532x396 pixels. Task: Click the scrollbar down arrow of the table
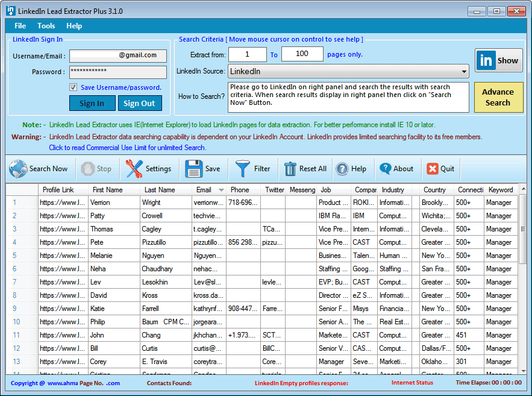coord(523,371)
